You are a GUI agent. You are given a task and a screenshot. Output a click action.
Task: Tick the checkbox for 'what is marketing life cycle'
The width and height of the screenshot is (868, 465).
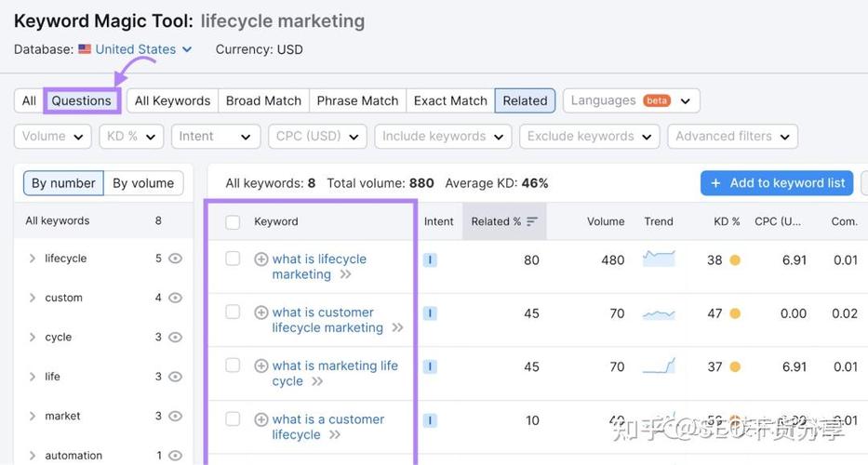pos(233,365)
